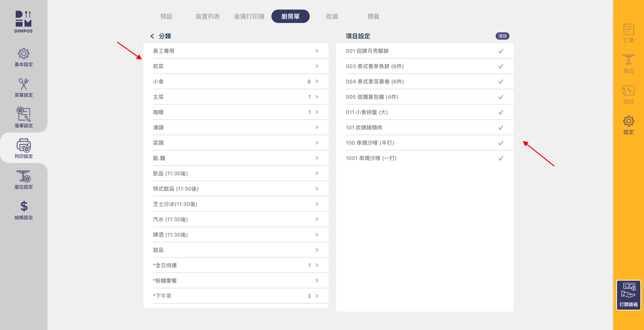Uncheck item 001 招牌月亮蝦餅
Image resolution: width=644 pixels, height=330 pixels.
click(x=500, y=51)
